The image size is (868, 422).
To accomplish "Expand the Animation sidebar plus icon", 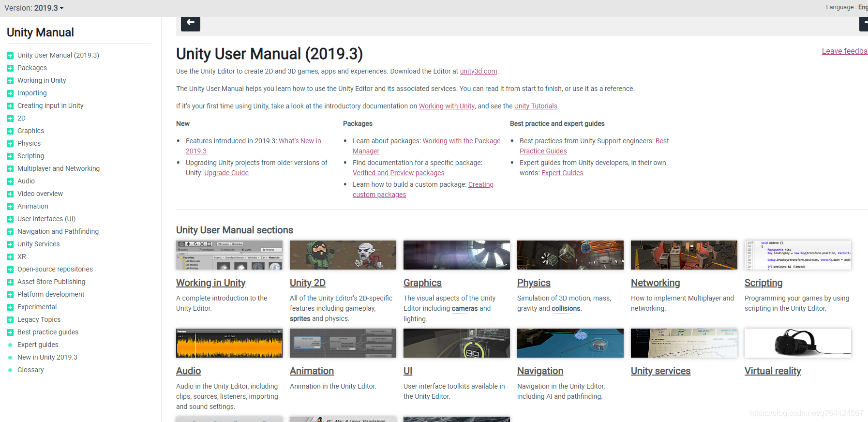I will coord(10,207).
